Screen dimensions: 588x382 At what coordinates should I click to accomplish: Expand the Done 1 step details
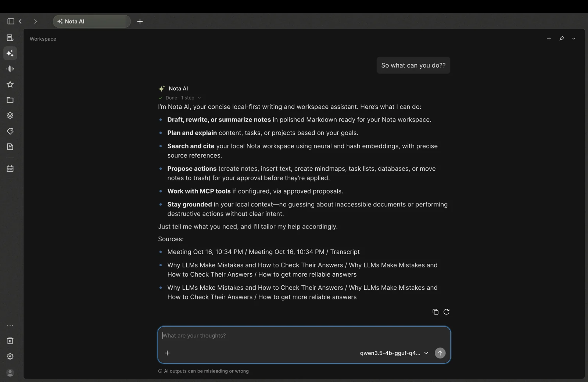(x=180, y=98)
